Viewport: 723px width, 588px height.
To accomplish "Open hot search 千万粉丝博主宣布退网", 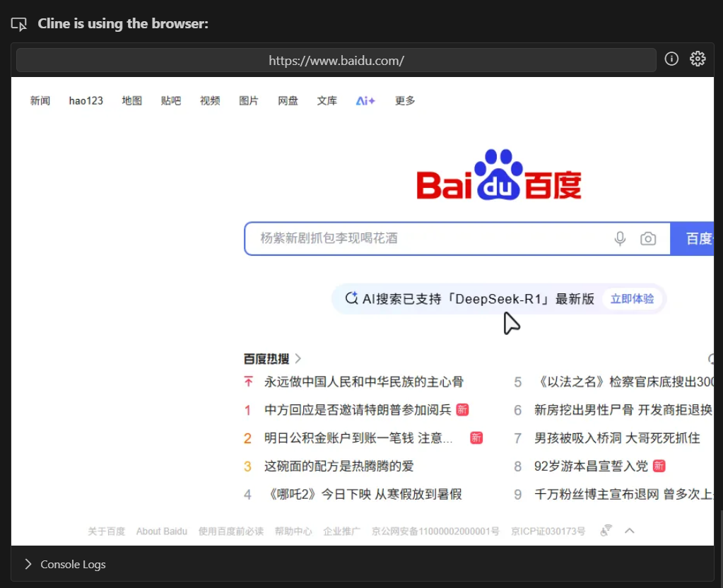I will coord(623,495).
